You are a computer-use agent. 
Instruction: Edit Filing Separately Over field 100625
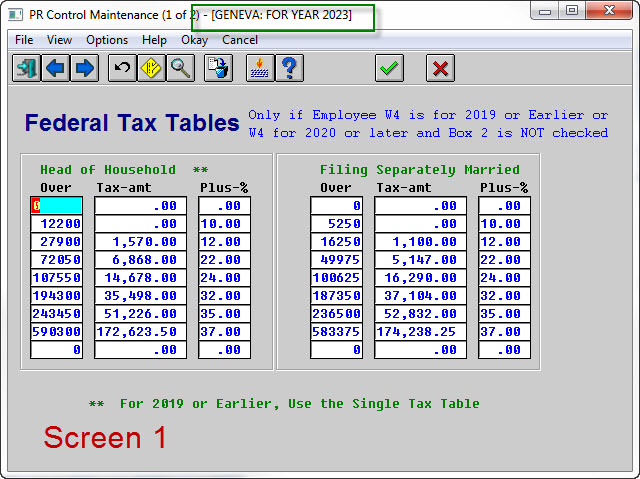[x=336, y=277]
